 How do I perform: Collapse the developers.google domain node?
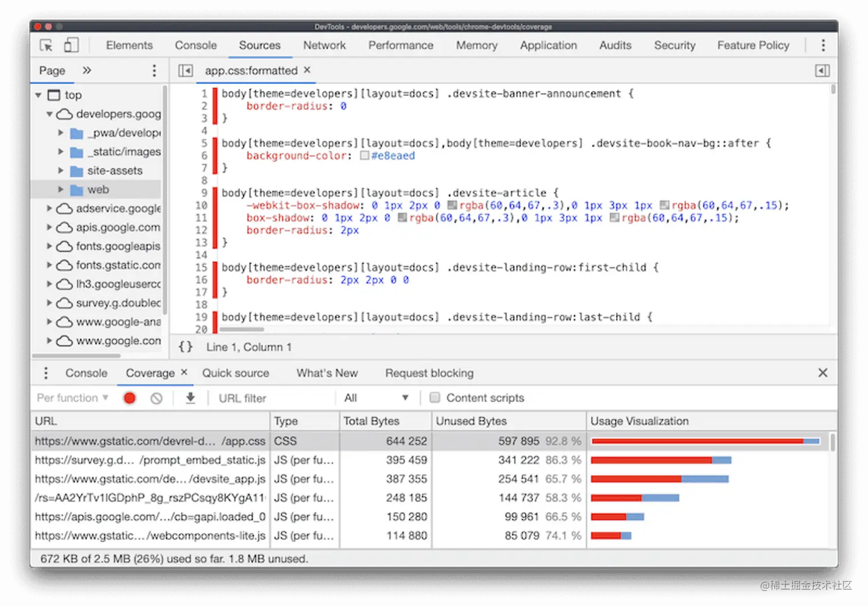pyautogui.click(x=49, y=114)
